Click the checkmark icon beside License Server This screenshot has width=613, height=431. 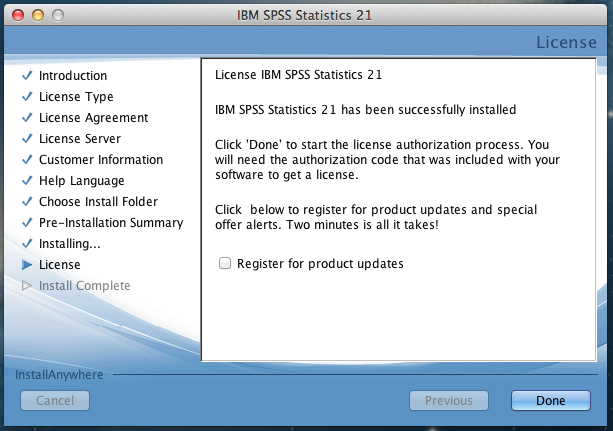point(27,139)
